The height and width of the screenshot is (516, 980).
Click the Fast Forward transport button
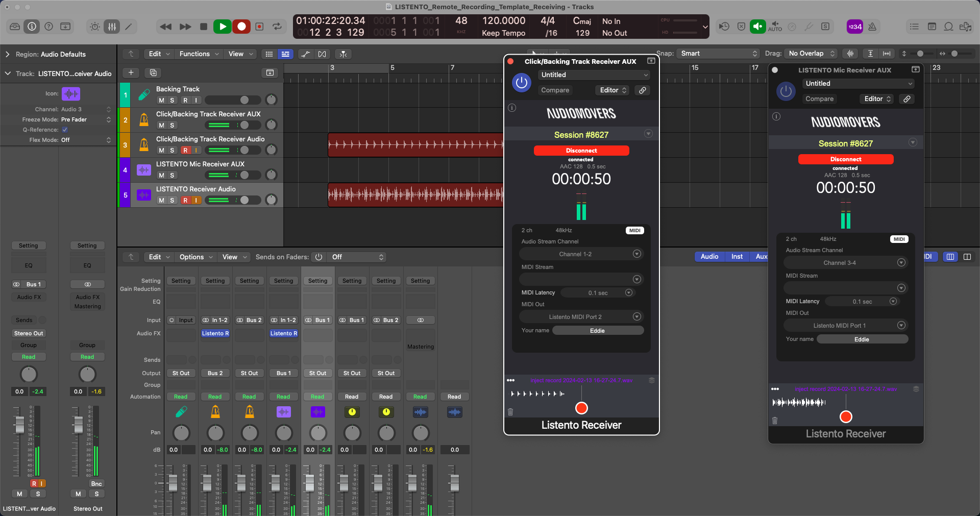185,27
